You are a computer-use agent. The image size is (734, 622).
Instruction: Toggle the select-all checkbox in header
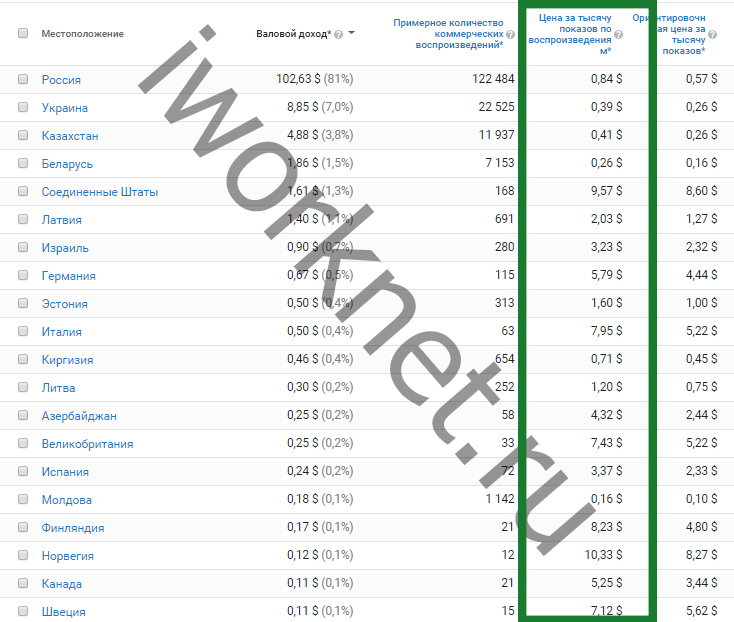pos(23,33)
